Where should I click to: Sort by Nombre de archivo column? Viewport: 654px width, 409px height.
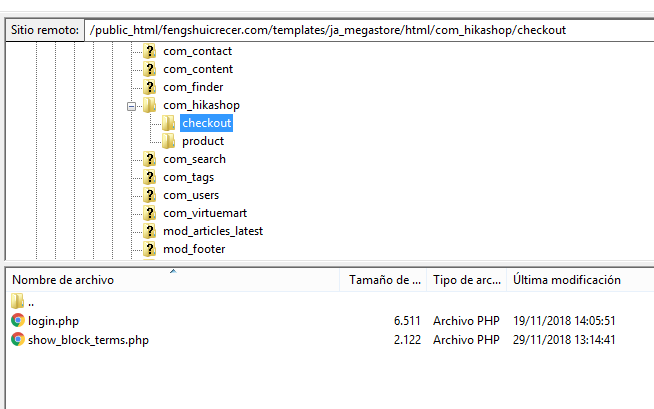point(173,280)
